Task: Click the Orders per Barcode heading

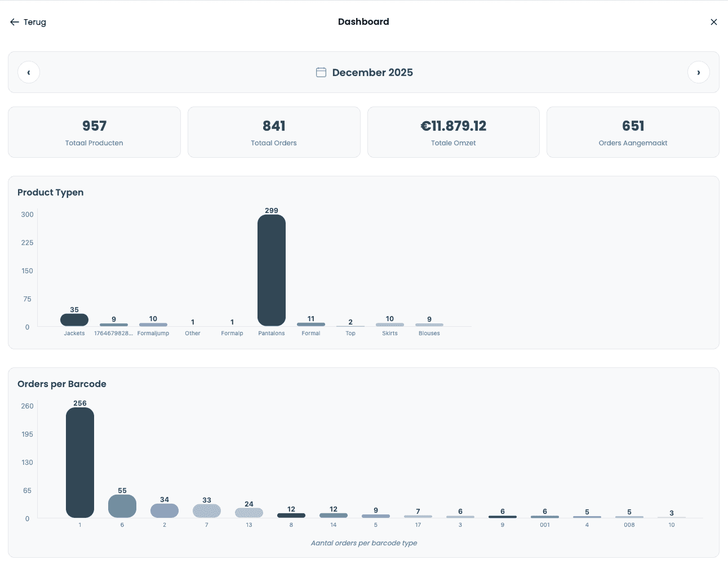Action: pyautogui.click(x=62, y=384)
